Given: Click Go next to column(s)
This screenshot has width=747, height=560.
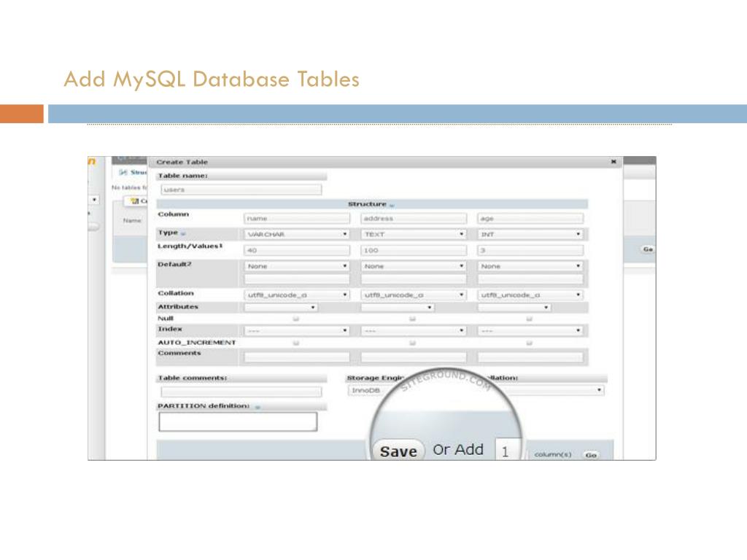Looking at the screenshot, I should click(591, 455).
